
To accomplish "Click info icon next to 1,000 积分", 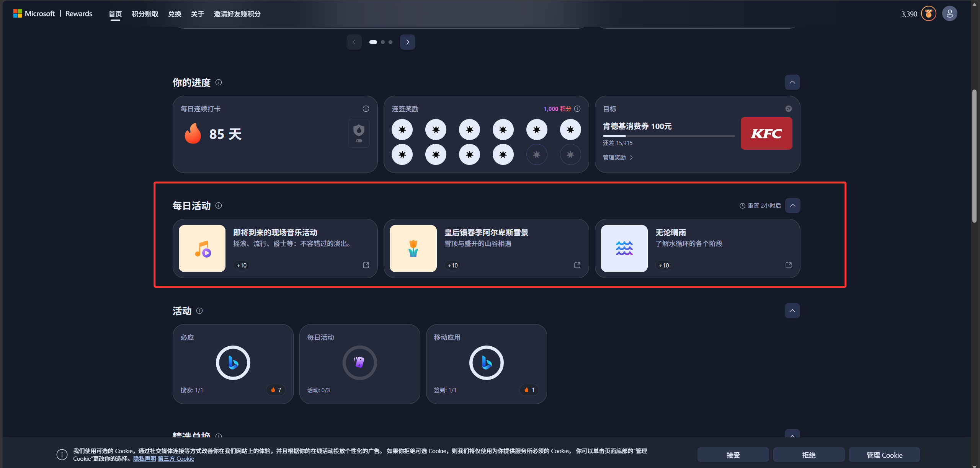I will pyautogui.click(x=577, y=109).
